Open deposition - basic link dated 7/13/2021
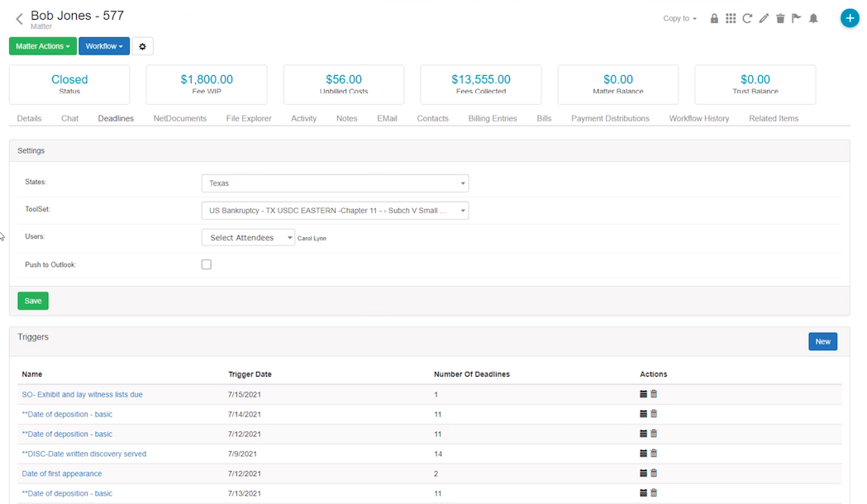Viewport: 867px width, 504px height. tap(67, 493)
